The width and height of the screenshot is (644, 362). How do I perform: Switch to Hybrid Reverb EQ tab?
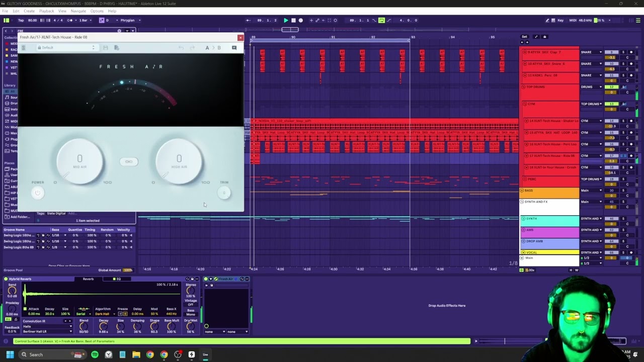click(117, 279)
